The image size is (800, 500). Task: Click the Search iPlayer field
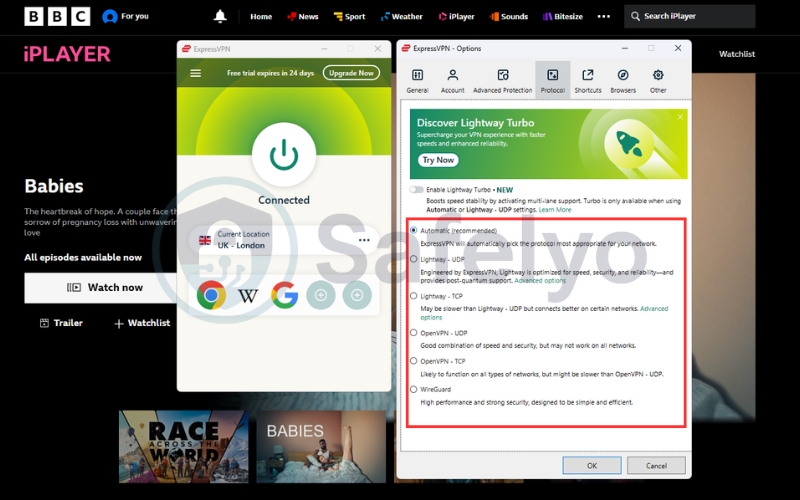coord(689,16)
